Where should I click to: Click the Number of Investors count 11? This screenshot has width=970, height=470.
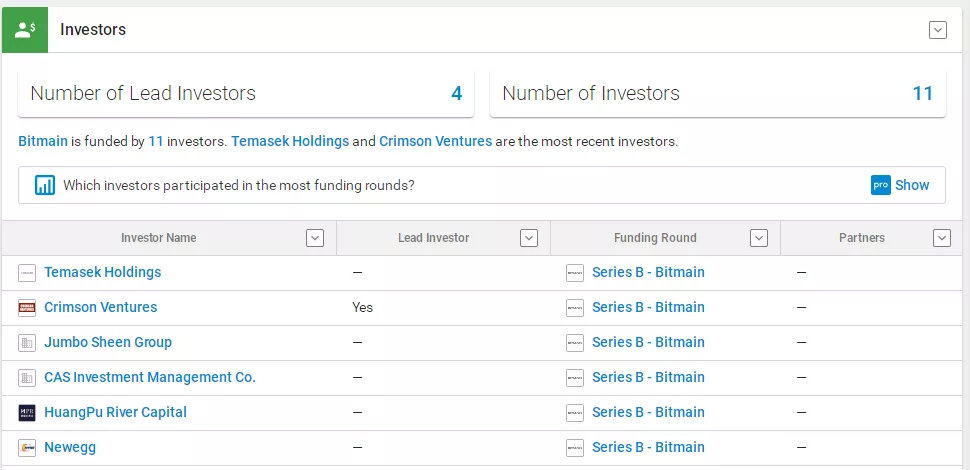[x=922, y=94]
